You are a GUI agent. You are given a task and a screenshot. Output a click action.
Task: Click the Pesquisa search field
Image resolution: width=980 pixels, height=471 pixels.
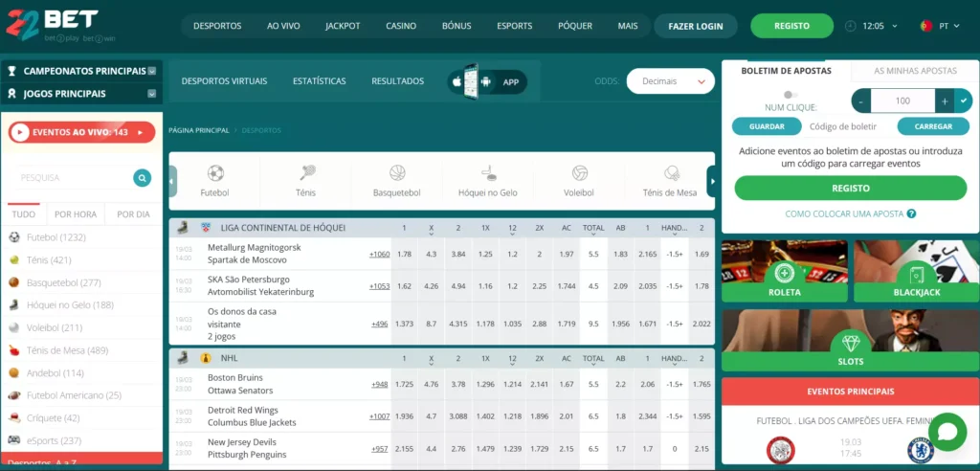click(72, 177)
